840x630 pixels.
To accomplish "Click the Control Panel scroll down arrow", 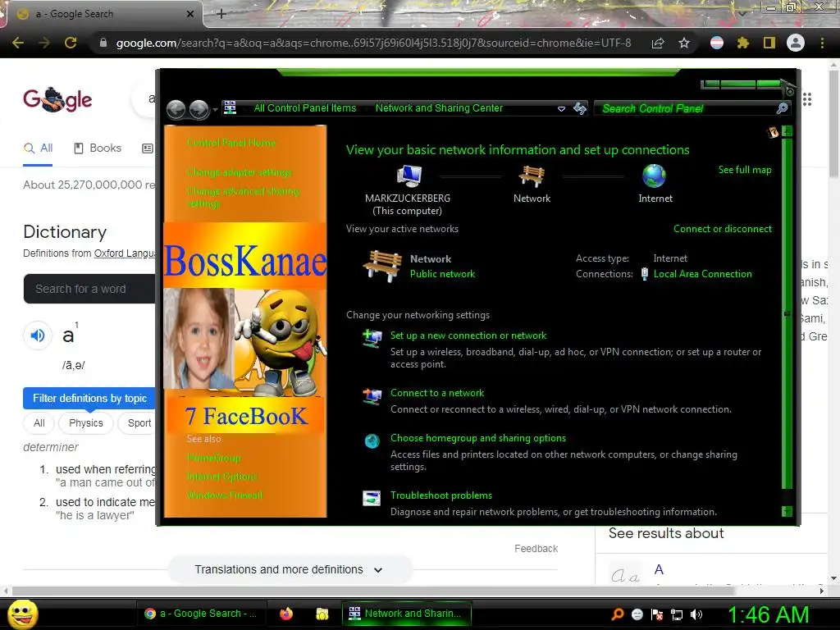I will pyautogui.click(x=787, y=512).
